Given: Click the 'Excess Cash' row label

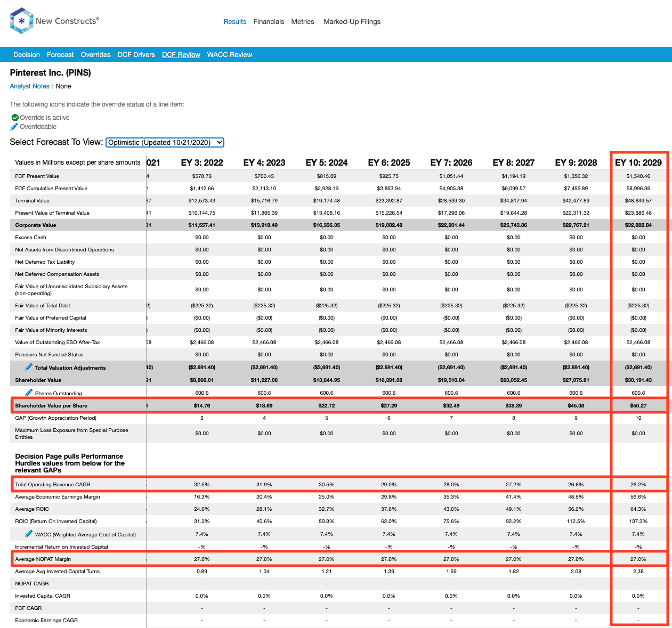Looking at the screenshot, I should (30, 238).
